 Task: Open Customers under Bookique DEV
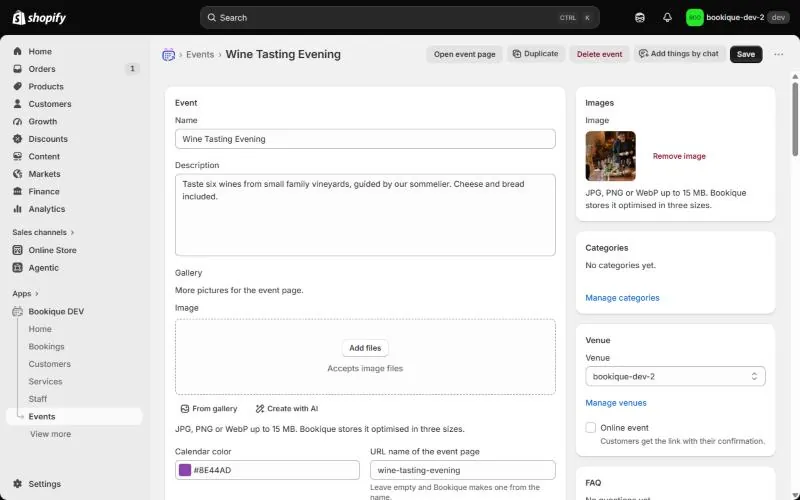tap(49, 364)
